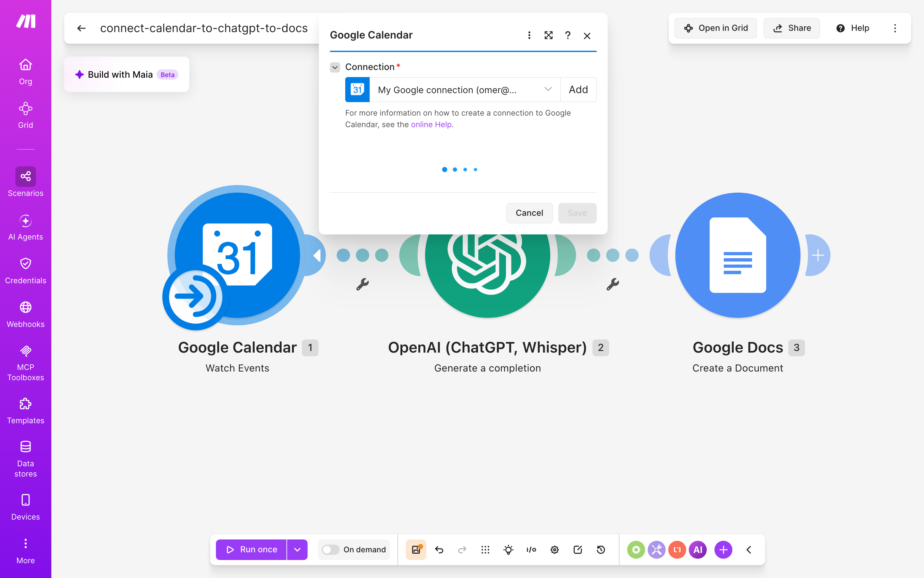Open Grid from the sidebar
This screenshot has height=578, width=924.
(26, 115)
